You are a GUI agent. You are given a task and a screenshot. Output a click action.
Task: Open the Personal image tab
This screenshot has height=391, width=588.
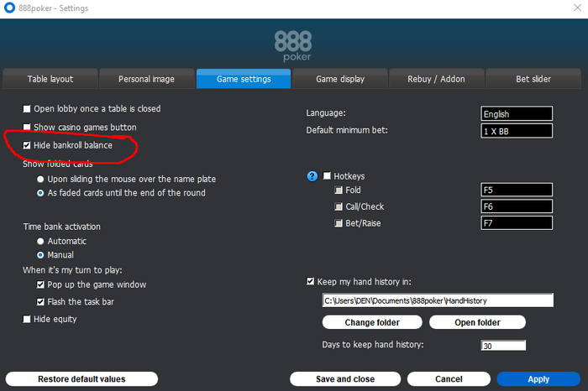pyautogui.click(x=147, y=79)
